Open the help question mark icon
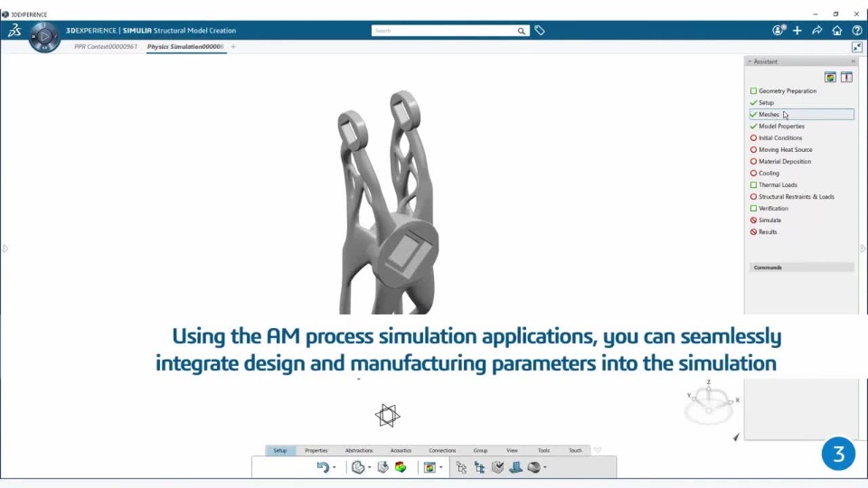 pyautogui.click(x=856, y=31)
